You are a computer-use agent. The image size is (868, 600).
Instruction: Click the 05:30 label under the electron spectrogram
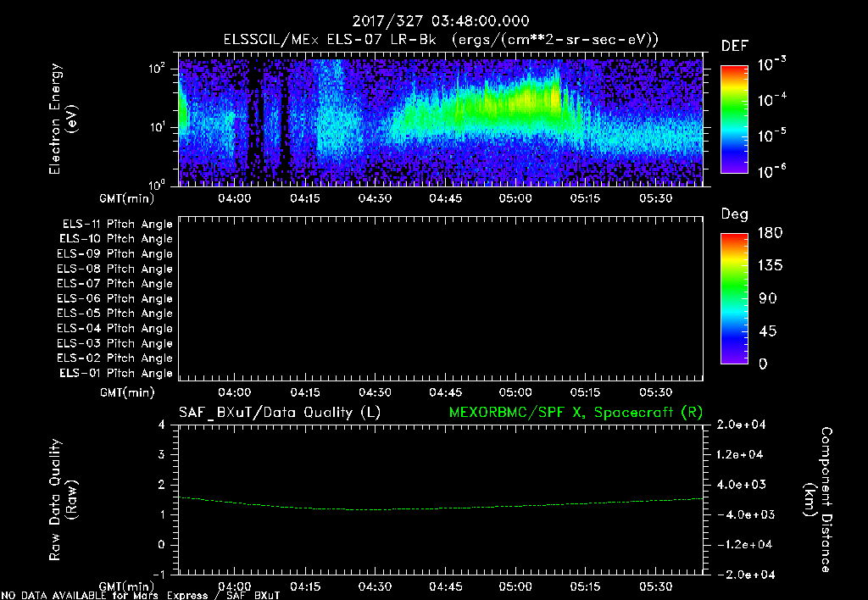[x=656, y=198]
